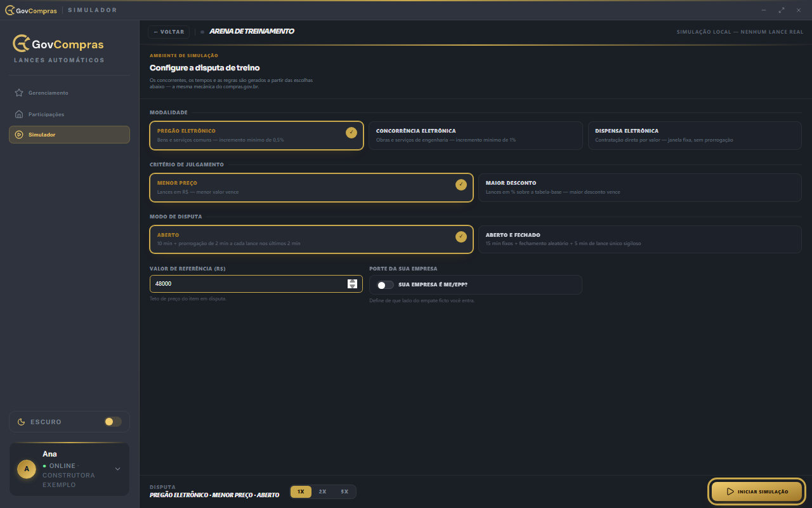Image resolution: width=812 pixels, height=508 pixels.
Task: Click Ana's avatar circle
Action: pyautogui.click(x=27, y=469)
